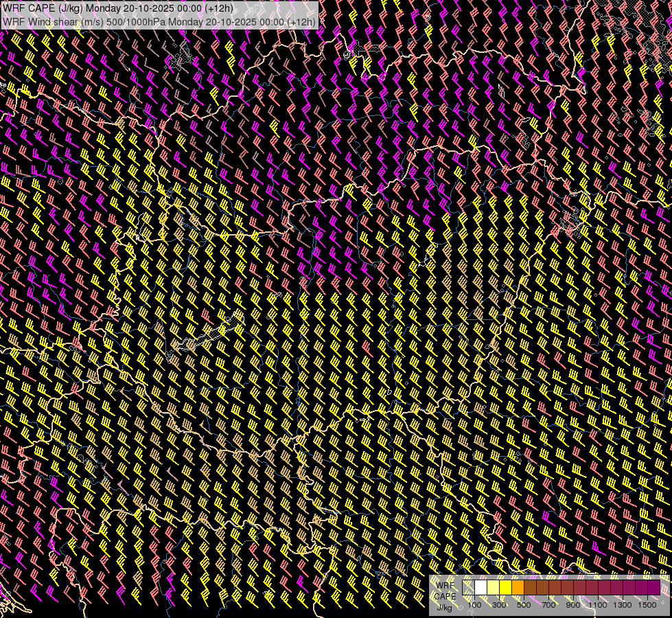Click the brown swatch right of the orange one
The height and width of the screenshot is (618, 672).
point(530,588)
